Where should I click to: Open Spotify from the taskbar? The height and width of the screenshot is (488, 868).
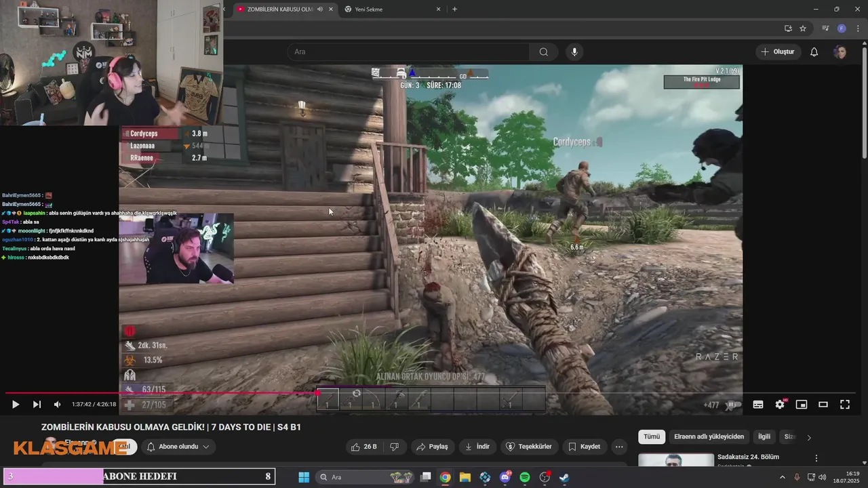click(x=525, y=477)
